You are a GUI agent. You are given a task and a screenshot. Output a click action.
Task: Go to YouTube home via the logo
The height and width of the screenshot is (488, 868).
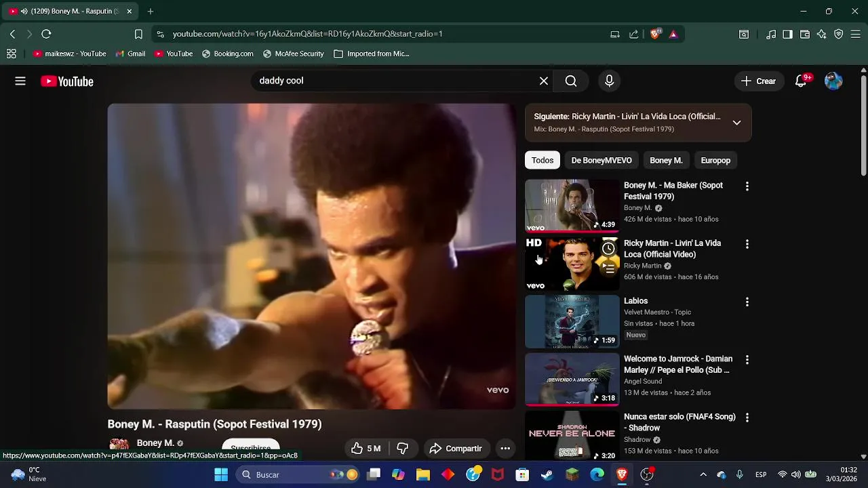point(66,81)
